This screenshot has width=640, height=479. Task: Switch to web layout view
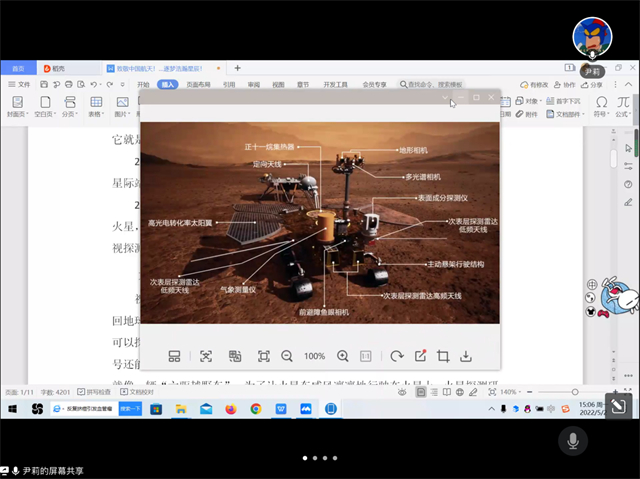coord(460,392)
